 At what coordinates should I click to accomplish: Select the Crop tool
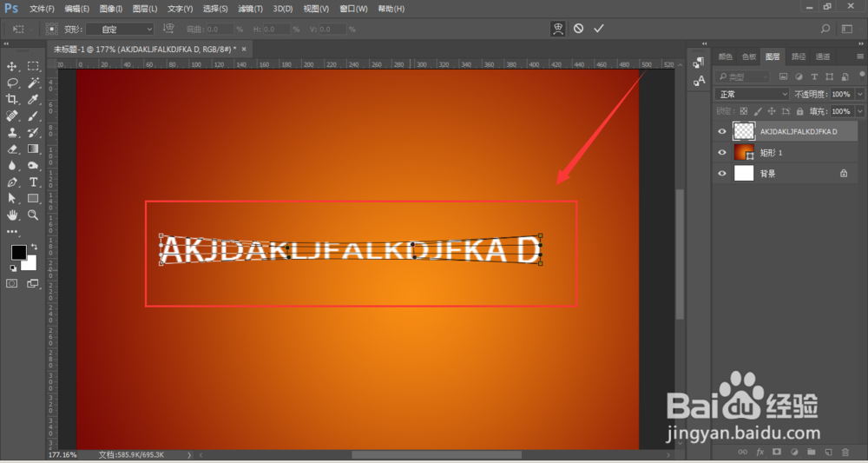(11, 100)
